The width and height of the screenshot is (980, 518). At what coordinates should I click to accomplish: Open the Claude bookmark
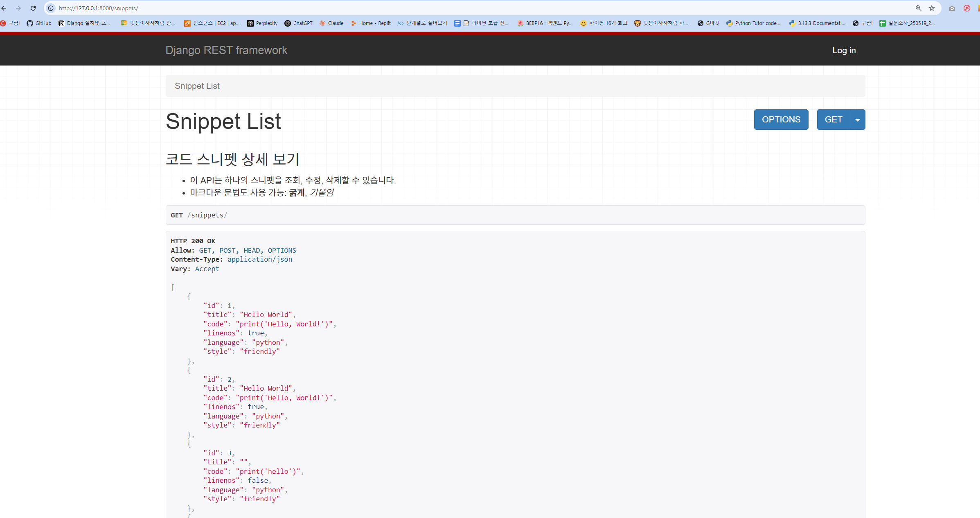(x=331, y=23)
